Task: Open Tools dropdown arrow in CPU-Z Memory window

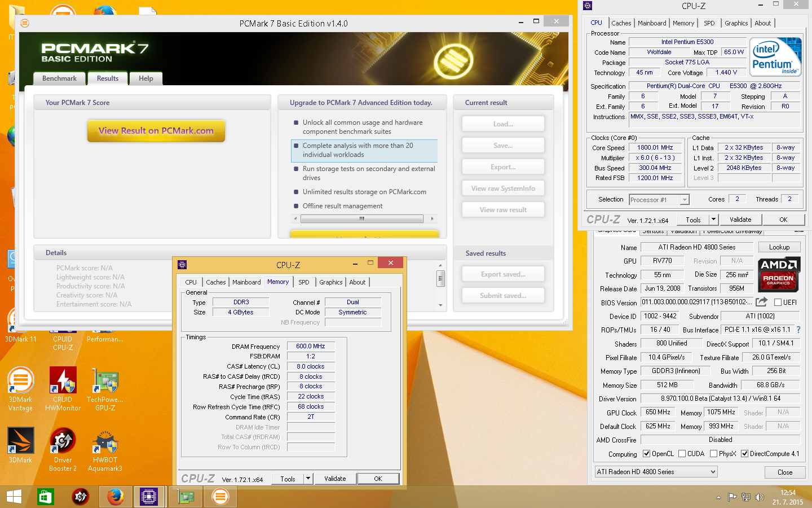Action: [x=308, y=479]
